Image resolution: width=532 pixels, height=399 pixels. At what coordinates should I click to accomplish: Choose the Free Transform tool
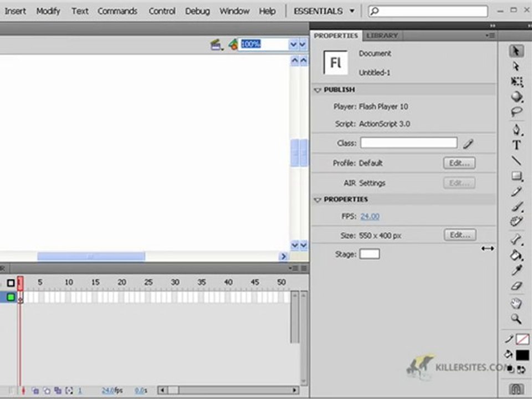(516, 81)
